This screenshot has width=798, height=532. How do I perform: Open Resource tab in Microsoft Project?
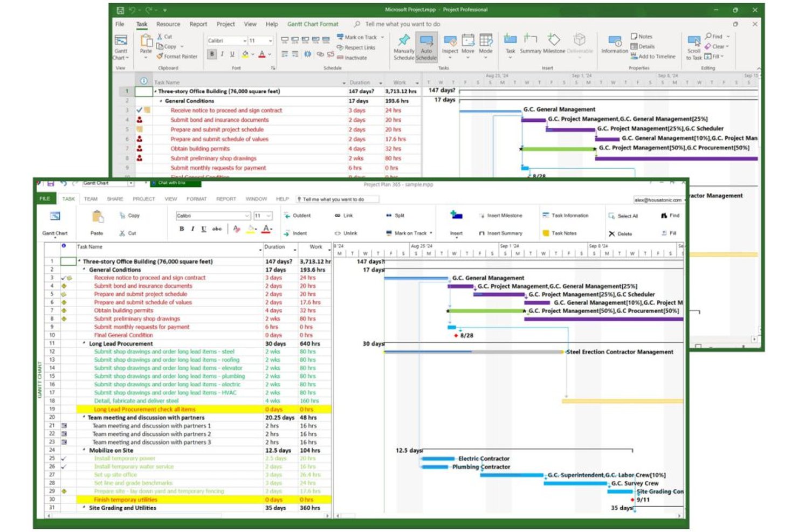tap(168, 24)
